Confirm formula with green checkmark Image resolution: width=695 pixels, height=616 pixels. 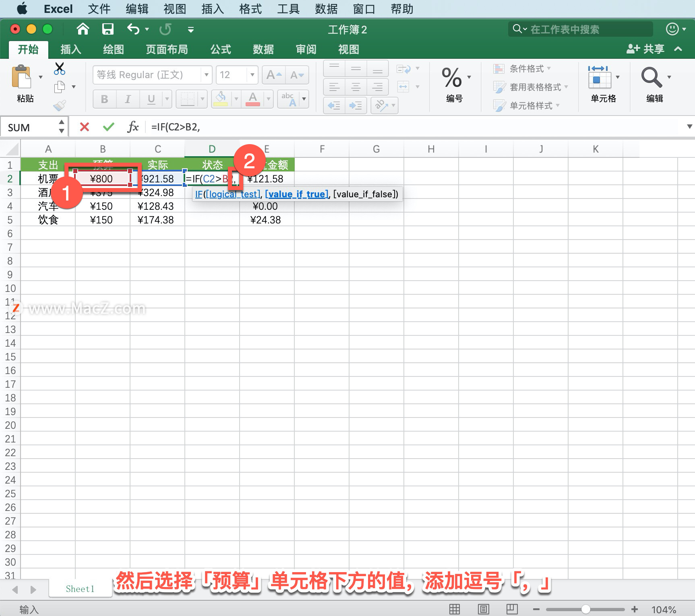(x=109, y=127)
